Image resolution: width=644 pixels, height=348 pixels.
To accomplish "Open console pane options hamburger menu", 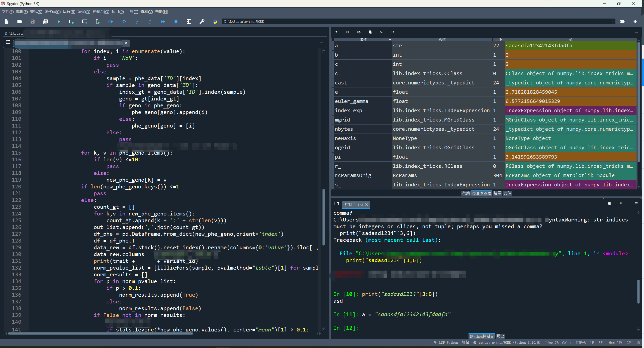I will point(636,203).
